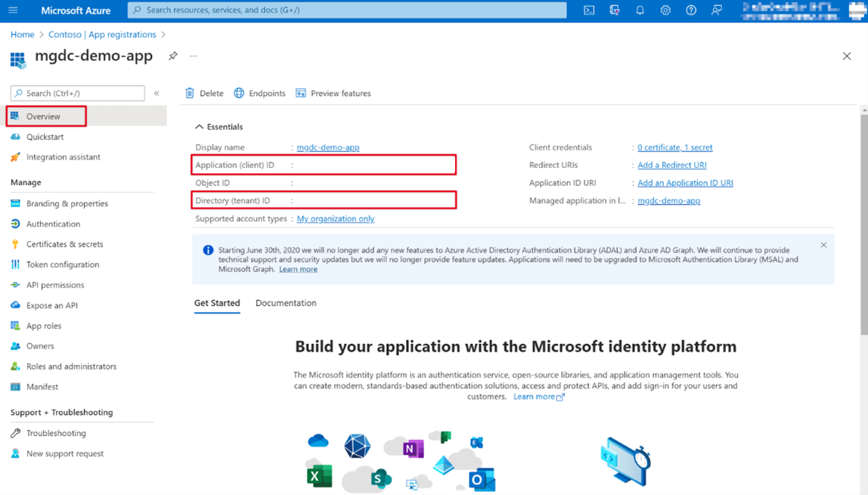Add a Redirect URI for the app
This screenshot has height=495, width=868.
click(x=671, y=165)
